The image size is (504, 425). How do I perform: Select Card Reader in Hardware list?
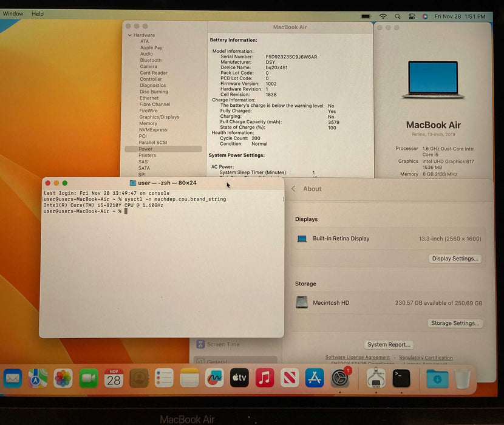153,73
